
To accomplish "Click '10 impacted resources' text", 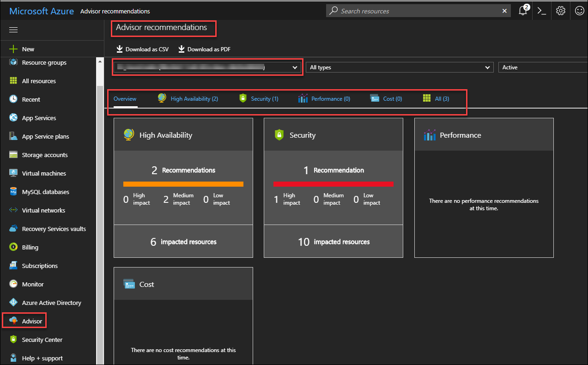I will (333, 242).
